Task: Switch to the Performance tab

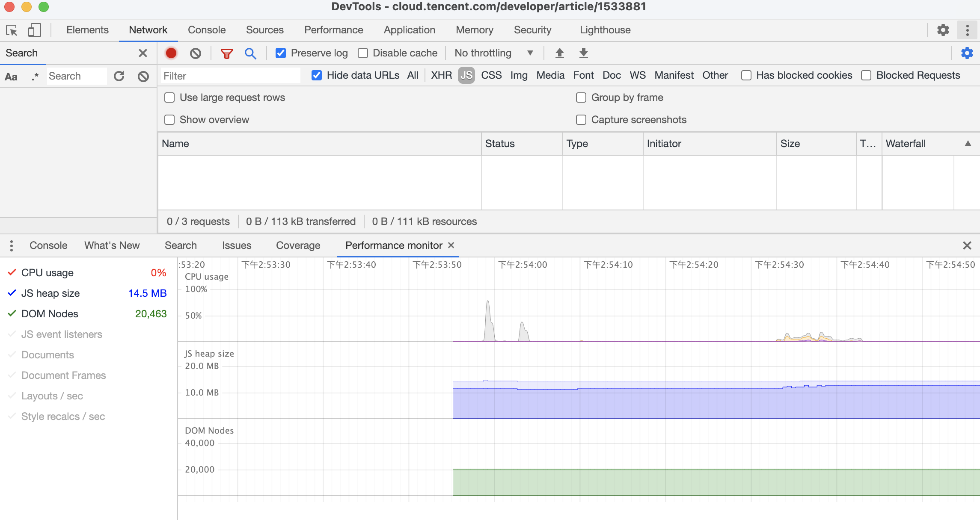Action: pyautogui.click(x=333, y=30)
